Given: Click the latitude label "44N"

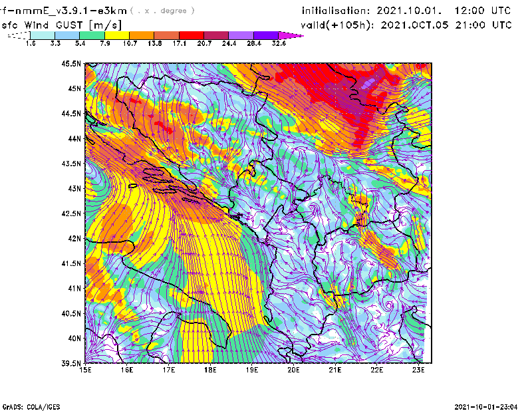Looking at the screenshot, I should (x=74, y=138).
